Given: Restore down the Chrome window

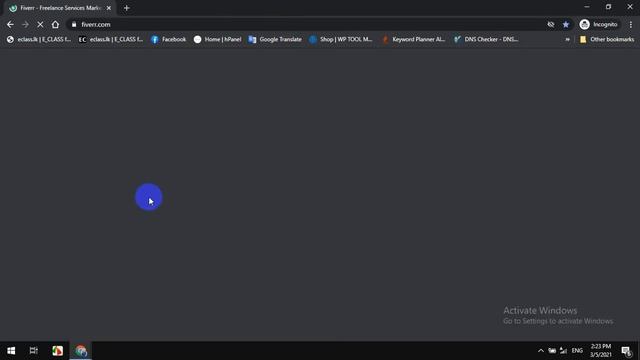Looking at the screenshot, I should [x=608, y=7].
